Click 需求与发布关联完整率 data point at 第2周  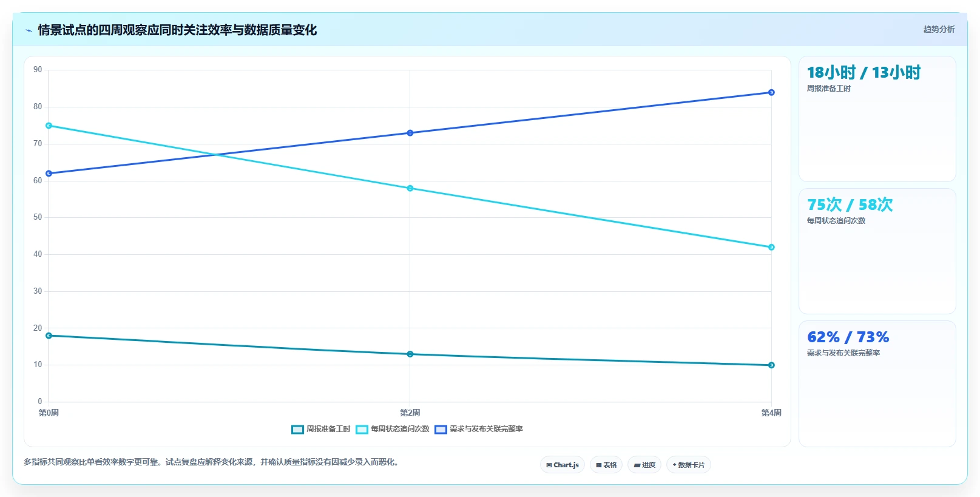410,133
